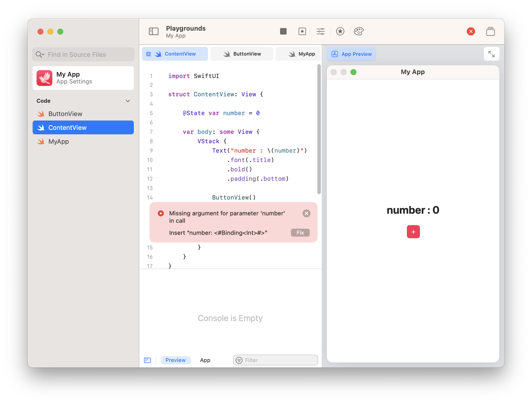Screen dimensions: 532x404
Task: Expand the app preview to fullscreen
Action: point(491,54)
